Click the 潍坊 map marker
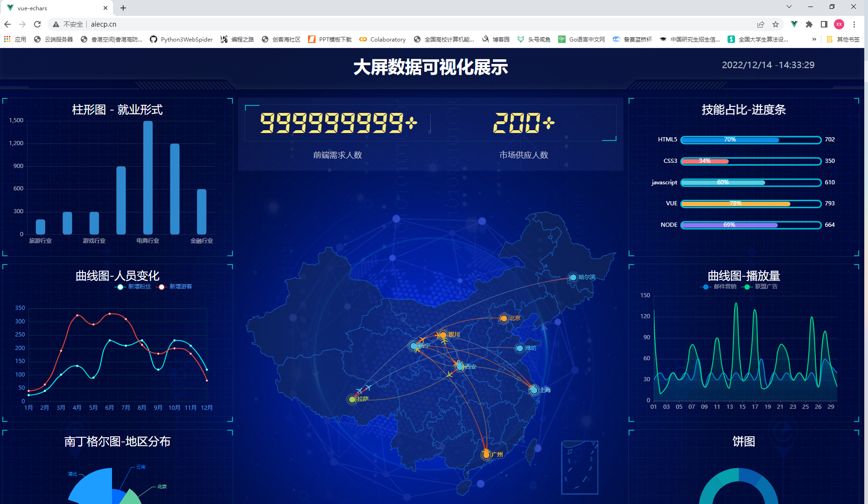The width and height of the screenshot is (868, 504). tap(520, 348)
